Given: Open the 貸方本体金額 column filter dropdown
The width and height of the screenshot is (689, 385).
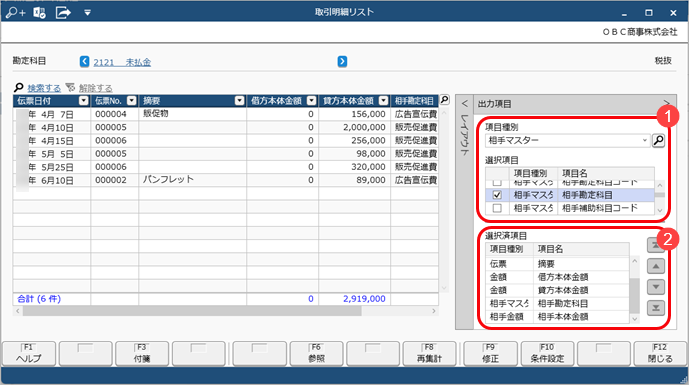Looking at the screenshot, I should pyautogui.click(x=384, y=101).
